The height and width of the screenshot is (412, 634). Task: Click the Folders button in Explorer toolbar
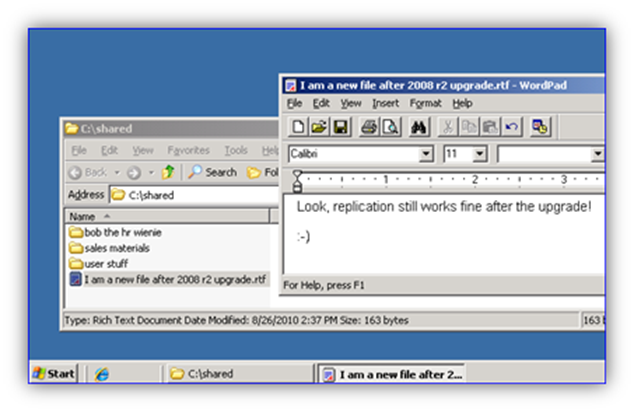(263, 173)
